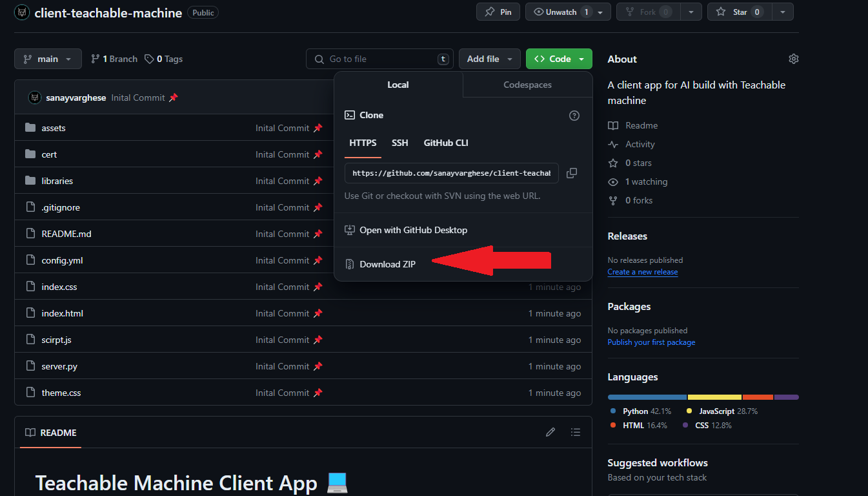Click the client-teachable-machine repository title

(108, 13)
